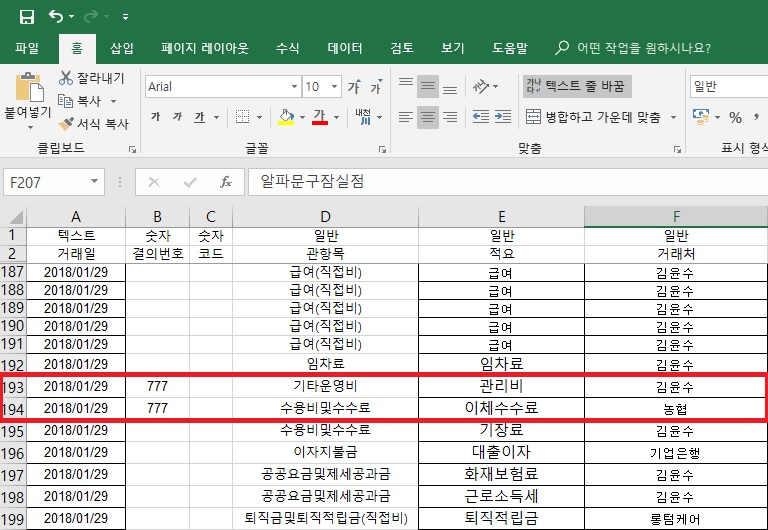The width and height of the screenshot is (768, 530).
Task: Toggle Wrap Text (텍스트 줄 바꿈)
Action: point(578,87)
